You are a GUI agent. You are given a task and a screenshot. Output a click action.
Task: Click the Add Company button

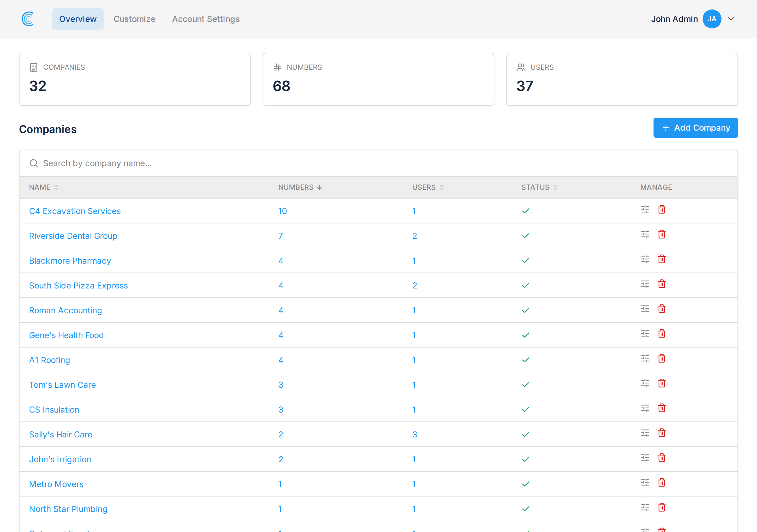[x=696, y=128]
